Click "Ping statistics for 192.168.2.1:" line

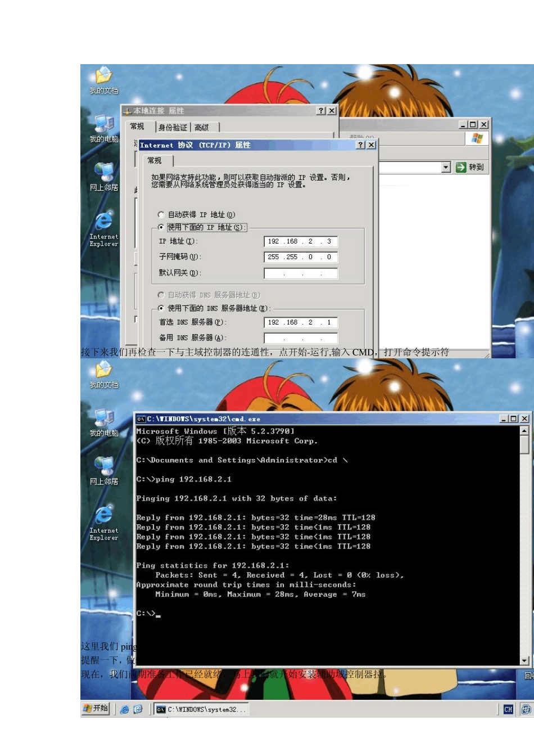pos(212,565)
